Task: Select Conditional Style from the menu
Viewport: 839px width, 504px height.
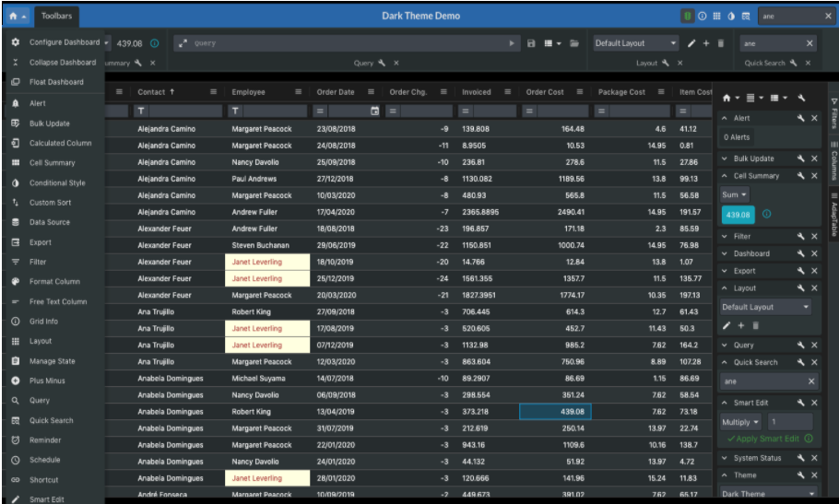Action: pyautogui.click(x=57, y=182)
